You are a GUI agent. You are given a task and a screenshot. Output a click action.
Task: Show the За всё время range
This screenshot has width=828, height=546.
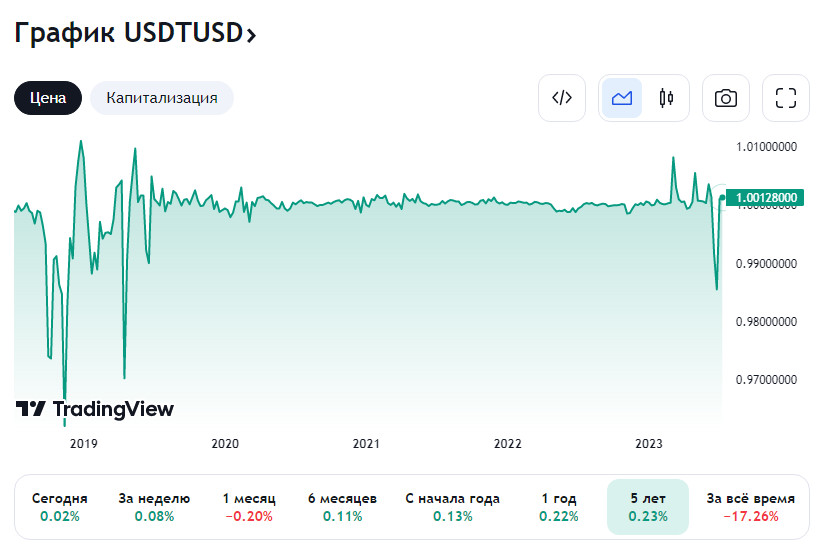pos(750,507)
